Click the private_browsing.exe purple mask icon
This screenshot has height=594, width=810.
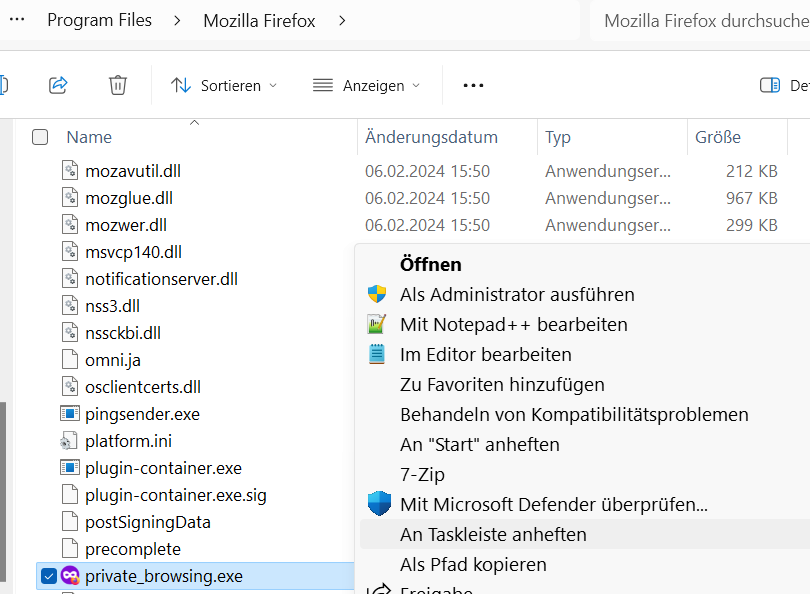70,575
